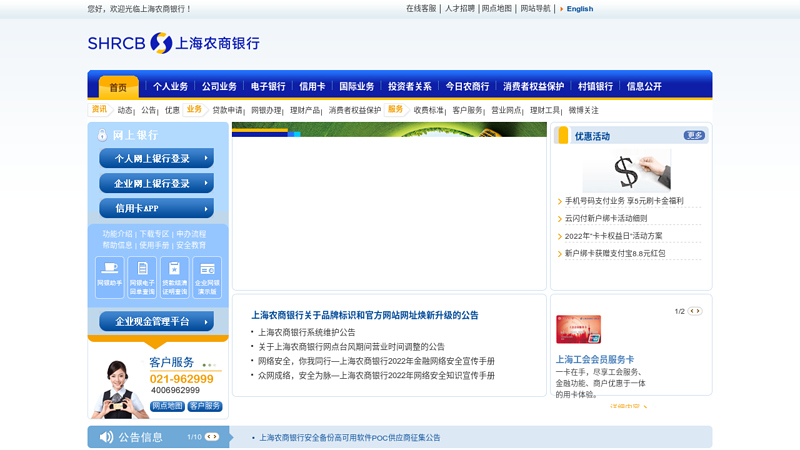Image resolution: width=800 pixels, height=450 pixels.
Task: Click 信用卡APP button
Action: pos(156,208)
